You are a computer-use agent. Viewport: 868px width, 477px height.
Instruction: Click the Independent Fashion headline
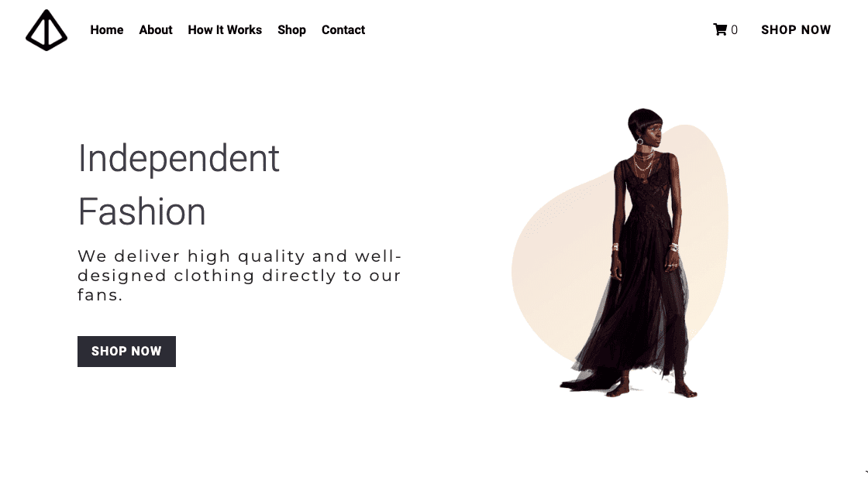[x=179, y=185]
